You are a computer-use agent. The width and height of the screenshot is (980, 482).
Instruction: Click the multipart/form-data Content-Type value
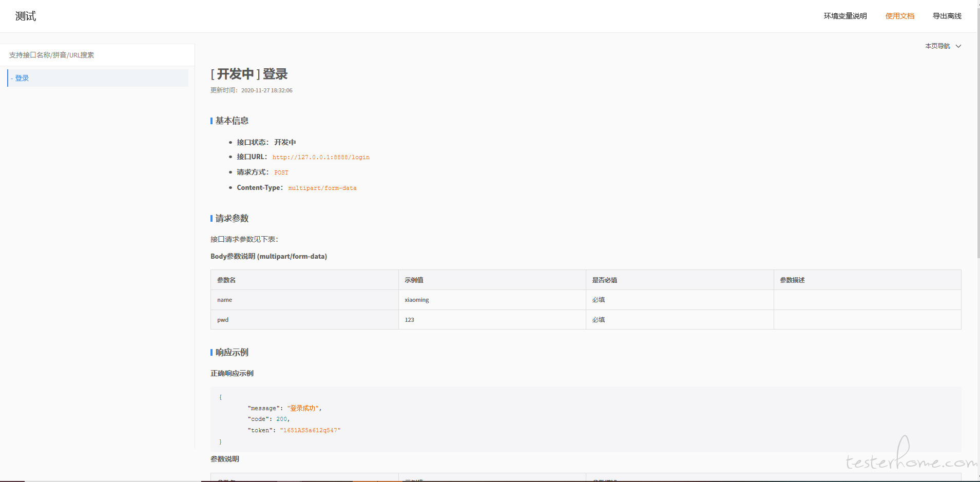click(322, 188)
